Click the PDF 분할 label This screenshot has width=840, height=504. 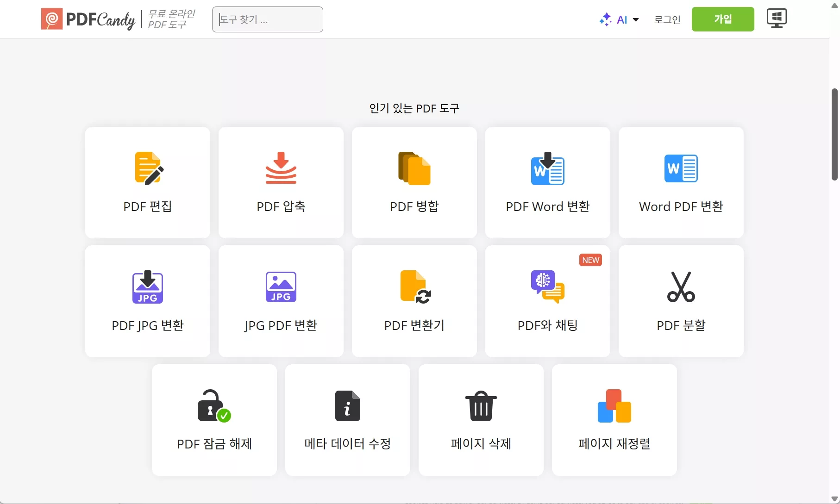pos(681,325)
